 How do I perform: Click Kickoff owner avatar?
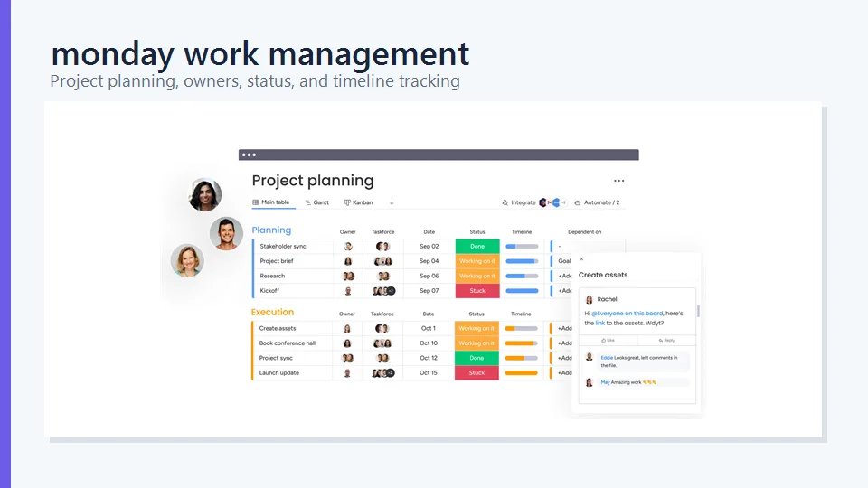[347, 291]
